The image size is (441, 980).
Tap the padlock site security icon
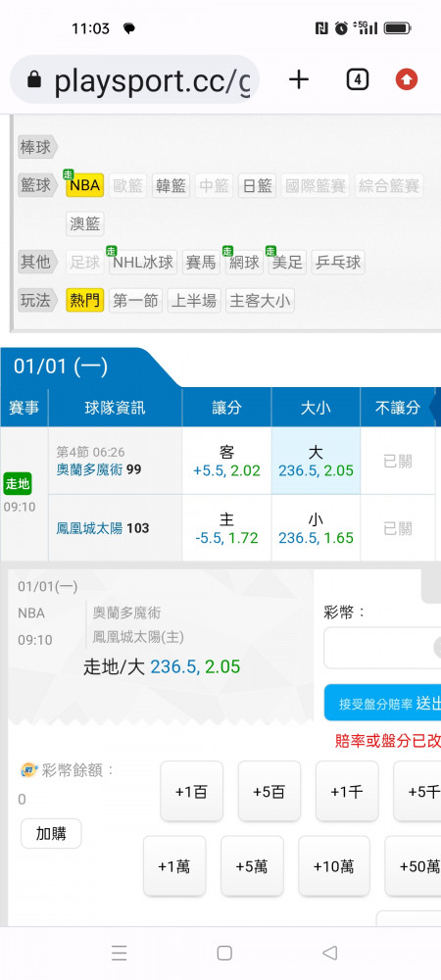pos(33,79)
